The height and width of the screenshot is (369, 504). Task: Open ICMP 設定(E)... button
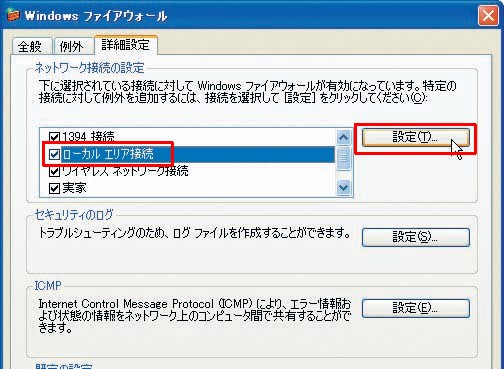point(416,308)
